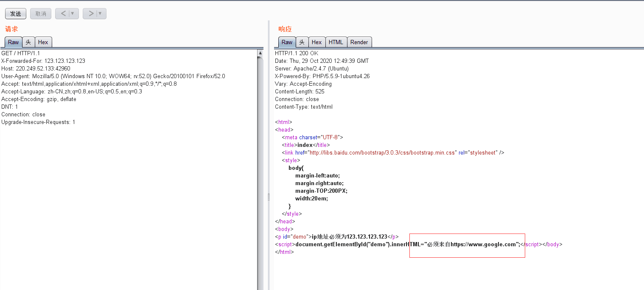Image resolution: width=644 pixels, height=290 pixels.
Task: Click the 取消 cancel button
Action: coord(41,14)
